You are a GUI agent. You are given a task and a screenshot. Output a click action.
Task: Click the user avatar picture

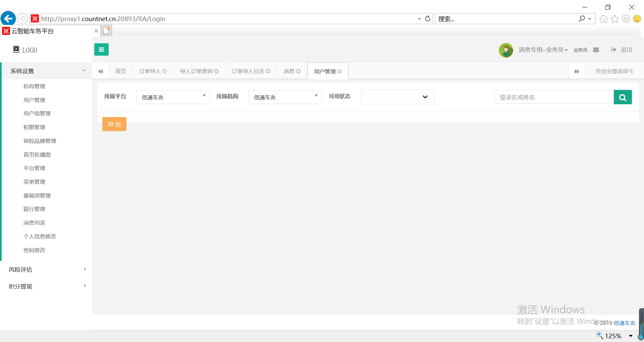point(506,50)
